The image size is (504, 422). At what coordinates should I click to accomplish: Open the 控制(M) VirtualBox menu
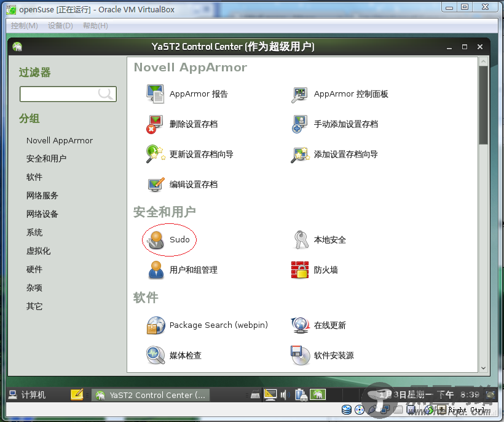[x=25, y=25]
